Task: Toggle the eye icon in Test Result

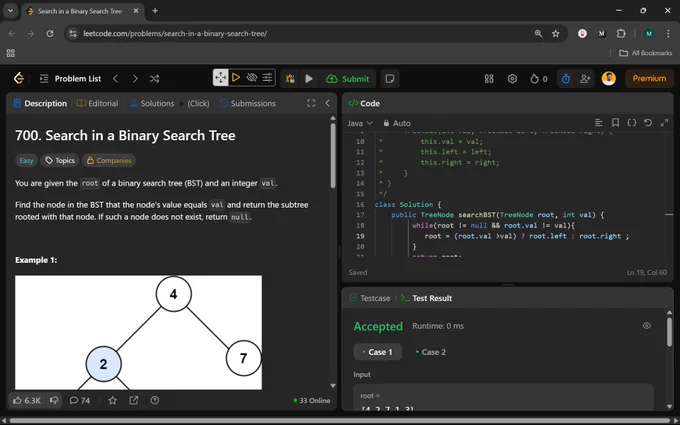Action: pyautogui.click(x=646, y=326)
